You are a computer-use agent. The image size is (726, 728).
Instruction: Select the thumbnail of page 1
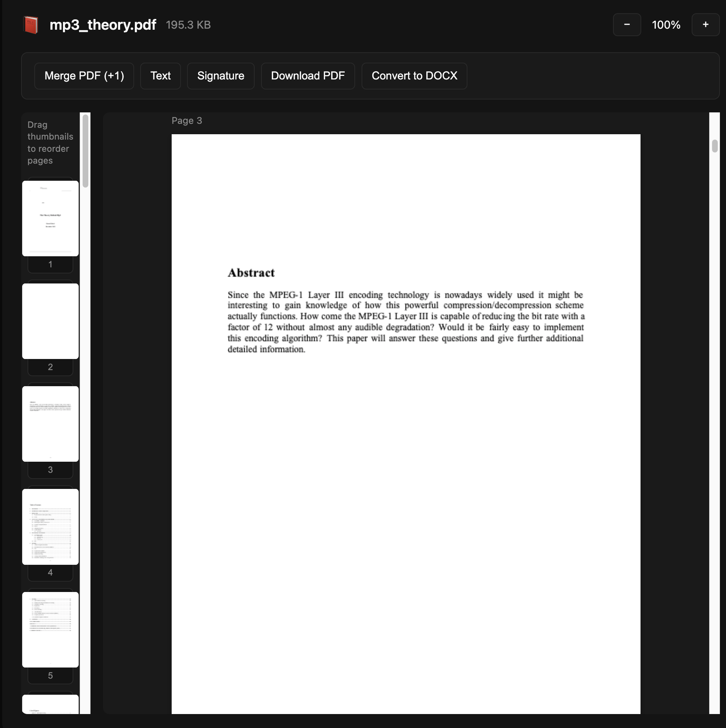[50, 217]
